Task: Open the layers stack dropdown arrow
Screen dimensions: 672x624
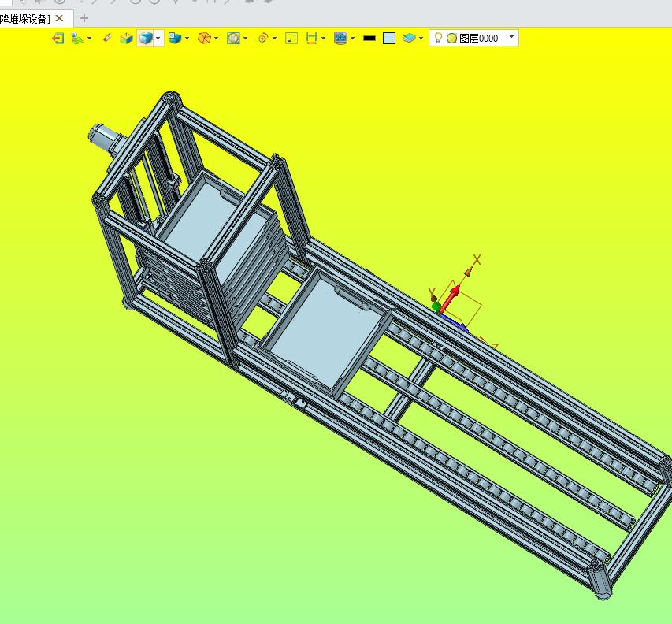Action: tap(421, 38)
